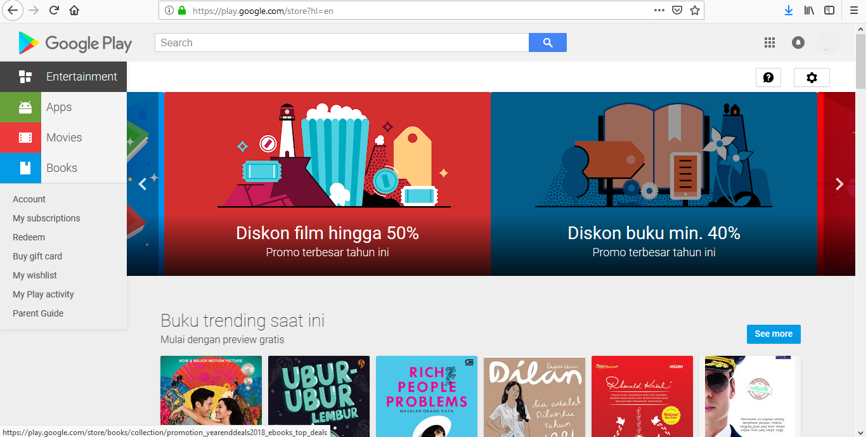
Task: Open Buy gift card
Action: point(37,256)
